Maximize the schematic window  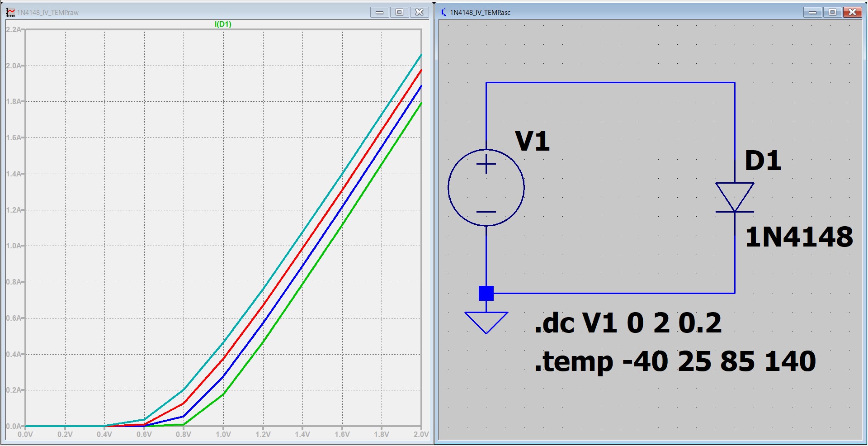(832, 12)
